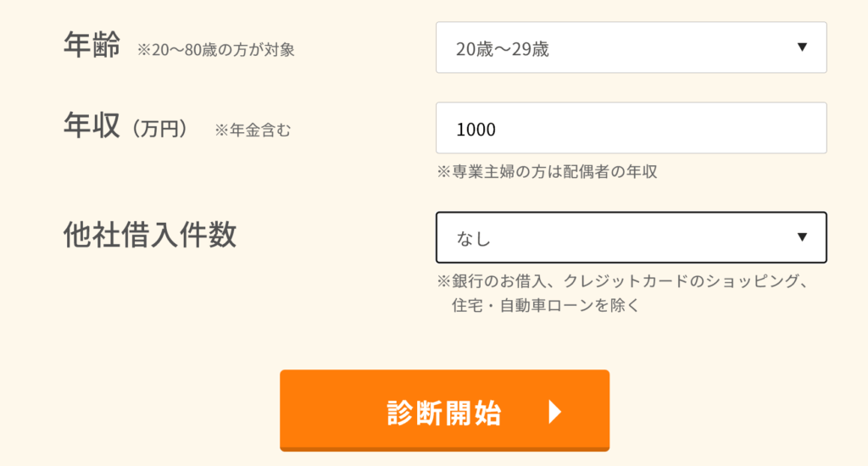Click the 年収 field label
Screen dimensions: 868x466
click(92, 128)
